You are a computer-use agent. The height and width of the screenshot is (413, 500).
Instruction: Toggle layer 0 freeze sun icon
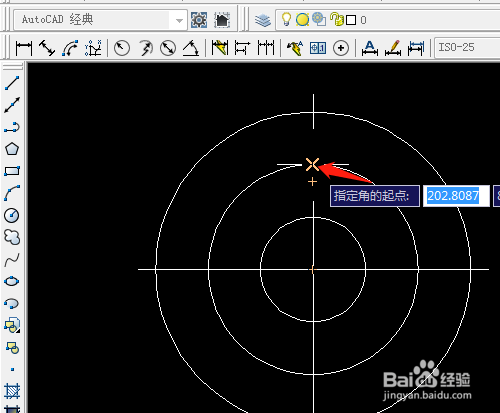tap(302, 20)
